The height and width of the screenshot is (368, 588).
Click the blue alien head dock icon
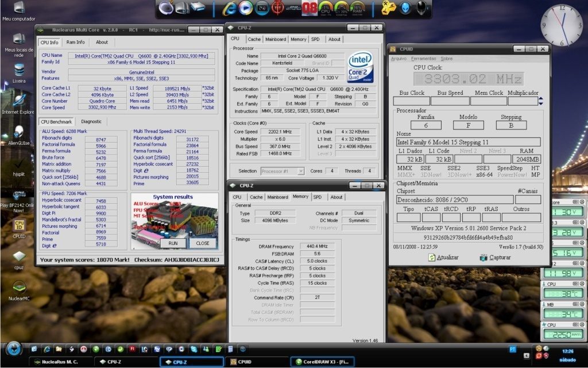tap(405, 8)
